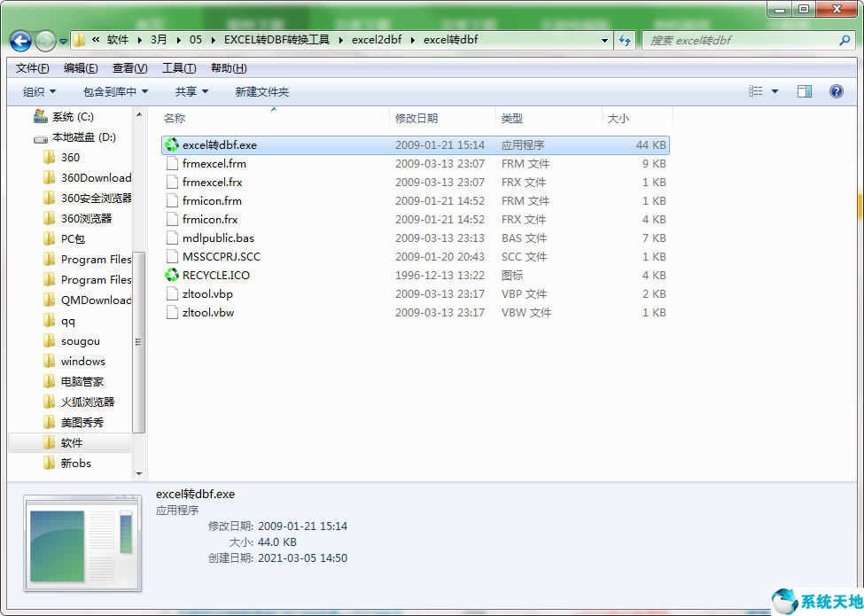Image resolution: width=864 pixels, height=616 pixels.
Task: Select the RECYCLE.ICO file icon
Action: click(x=172, y=276)
